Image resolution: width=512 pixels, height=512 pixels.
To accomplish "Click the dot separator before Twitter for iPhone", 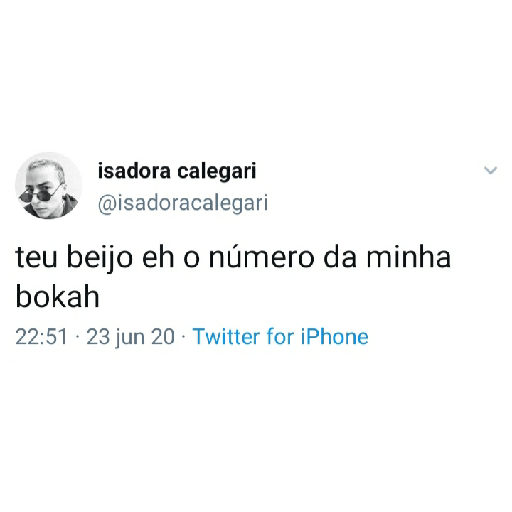I will click(184, 337).
